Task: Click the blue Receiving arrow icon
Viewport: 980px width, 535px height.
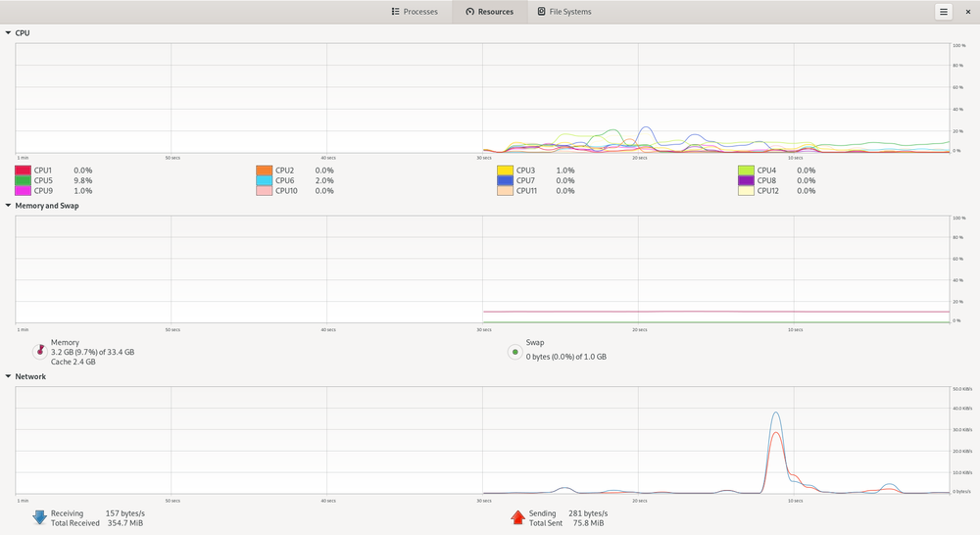Action: (x=39, y=517)
